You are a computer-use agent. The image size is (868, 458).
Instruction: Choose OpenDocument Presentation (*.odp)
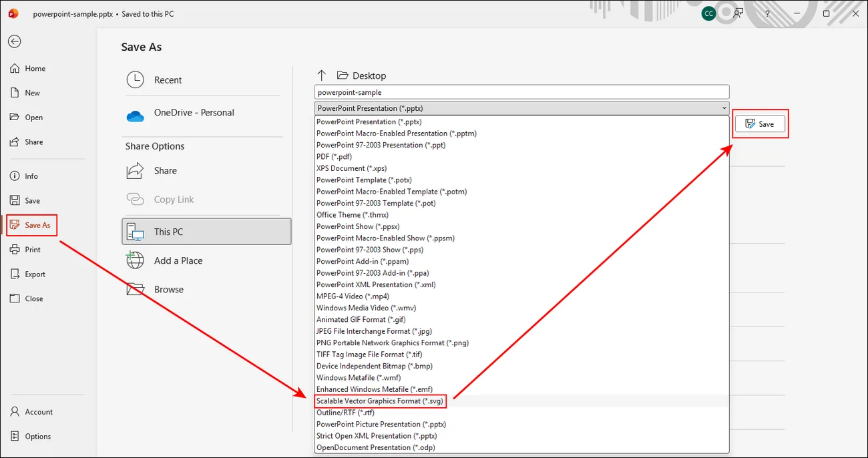[x=521, y=447]
